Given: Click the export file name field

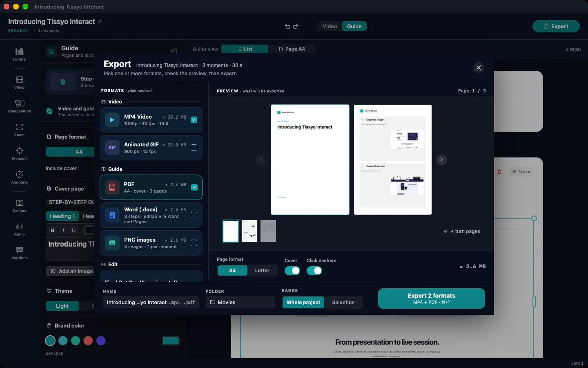Looking at the screenshot, I should pos(151,303).
